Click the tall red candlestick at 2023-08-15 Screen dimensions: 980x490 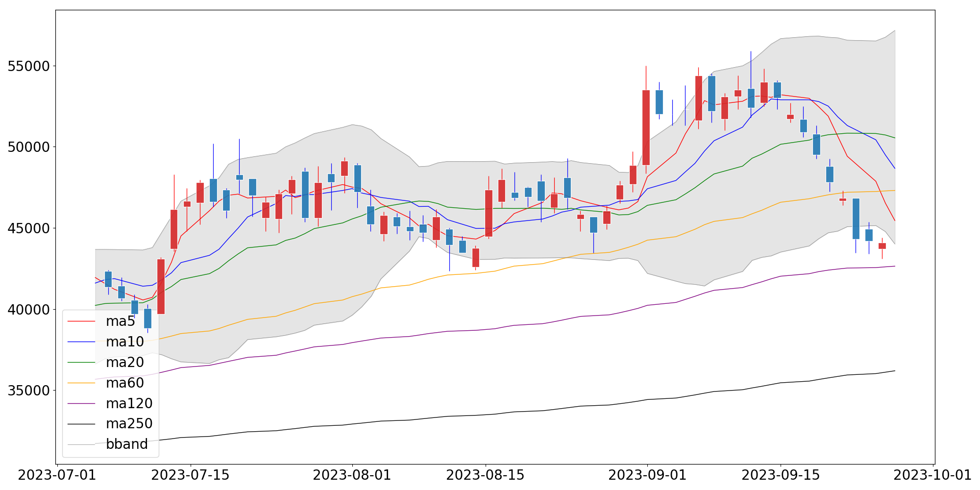489,213
